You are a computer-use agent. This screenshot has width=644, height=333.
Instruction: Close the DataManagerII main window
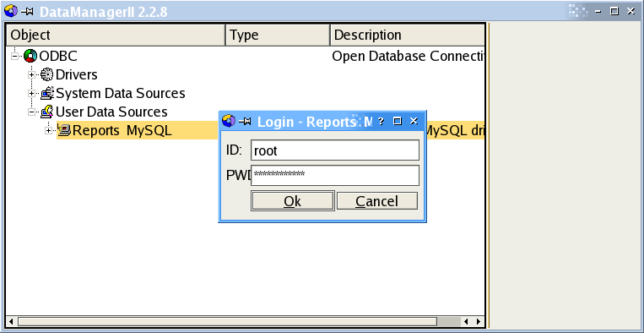(x=631, y=12)
